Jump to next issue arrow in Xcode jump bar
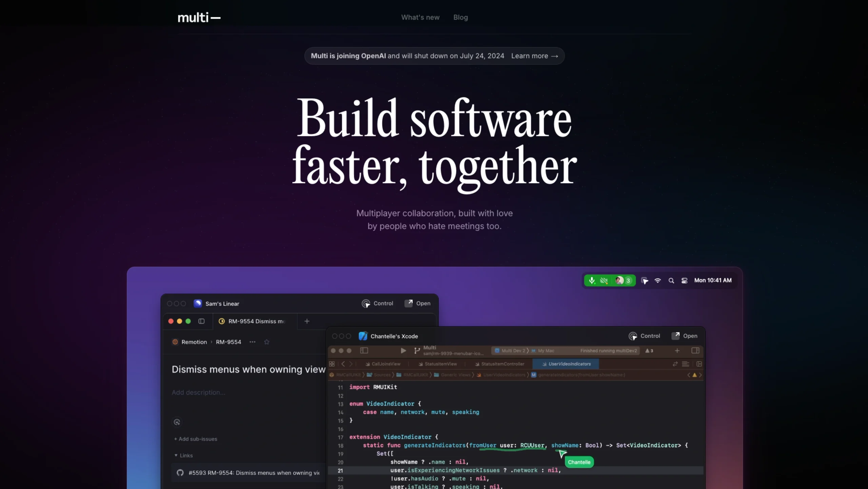868x489 pixels. click(x=700, y=375)
